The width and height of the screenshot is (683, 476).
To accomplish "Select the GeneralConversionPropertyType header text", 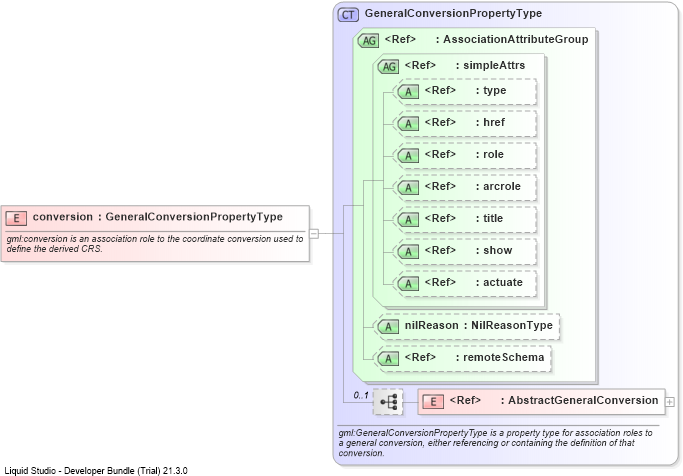I will point(453,14).
